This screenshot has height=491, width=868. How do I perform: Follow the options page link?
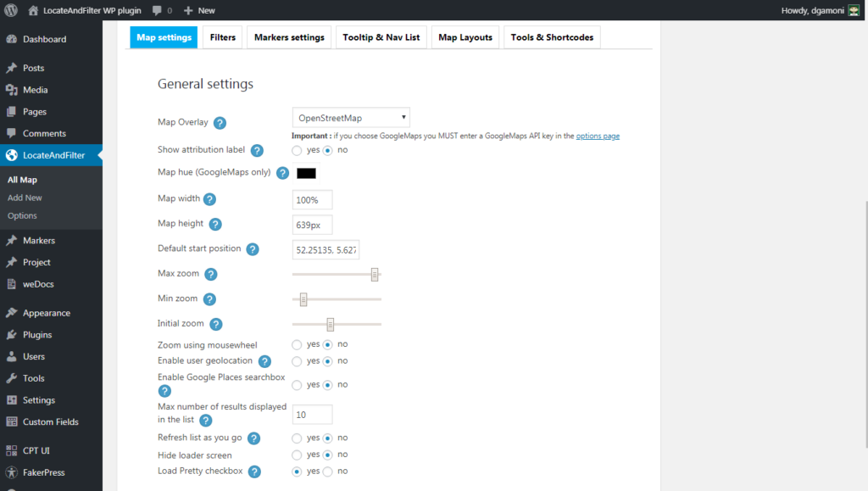coord(598,136)
